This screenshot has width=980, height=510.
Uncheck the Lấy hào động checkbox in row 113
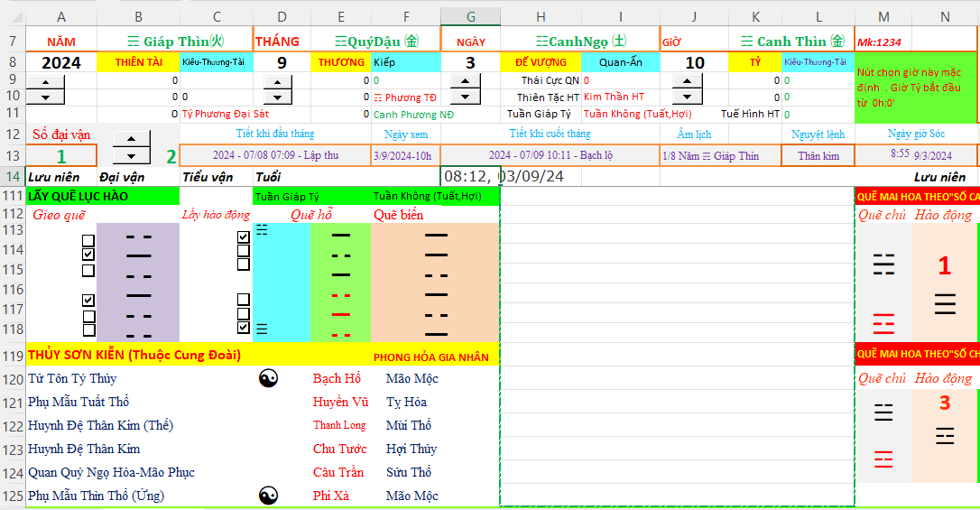point(243,237)
